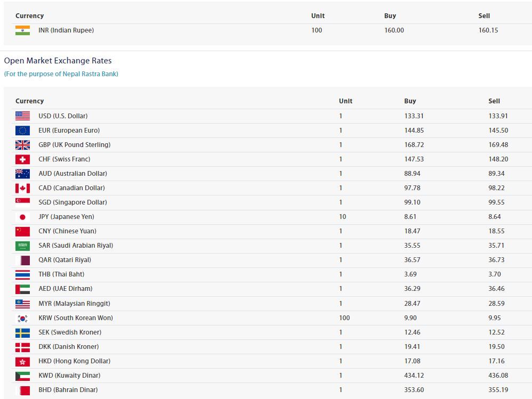Screen dimensions: 532x399
Task: Click the Open Market Exchange Rates heading
Action: point(58,61)
